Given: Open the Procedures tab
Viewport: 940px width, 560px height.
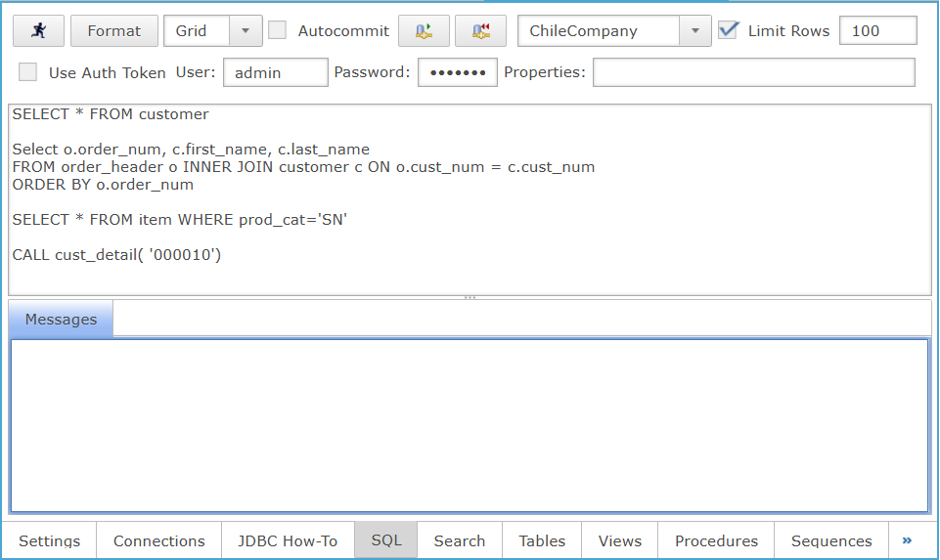Looking at the screenshot, I should [716, 540].
